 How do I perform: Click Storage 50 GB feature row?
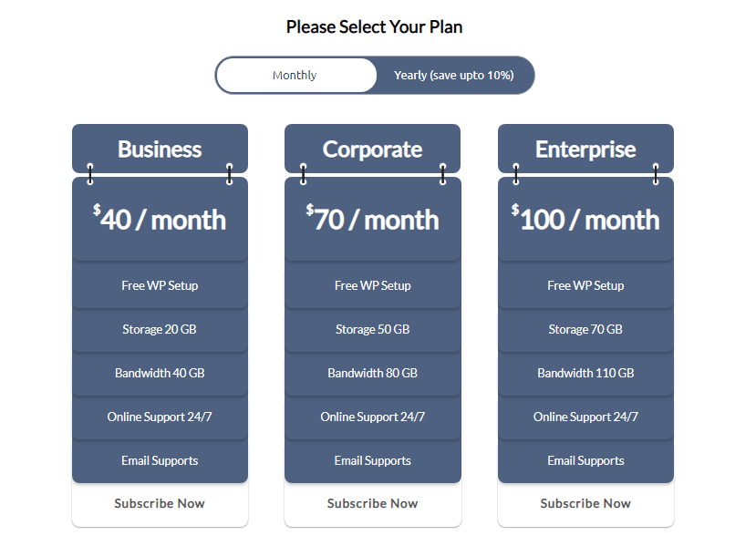(373, 330)
